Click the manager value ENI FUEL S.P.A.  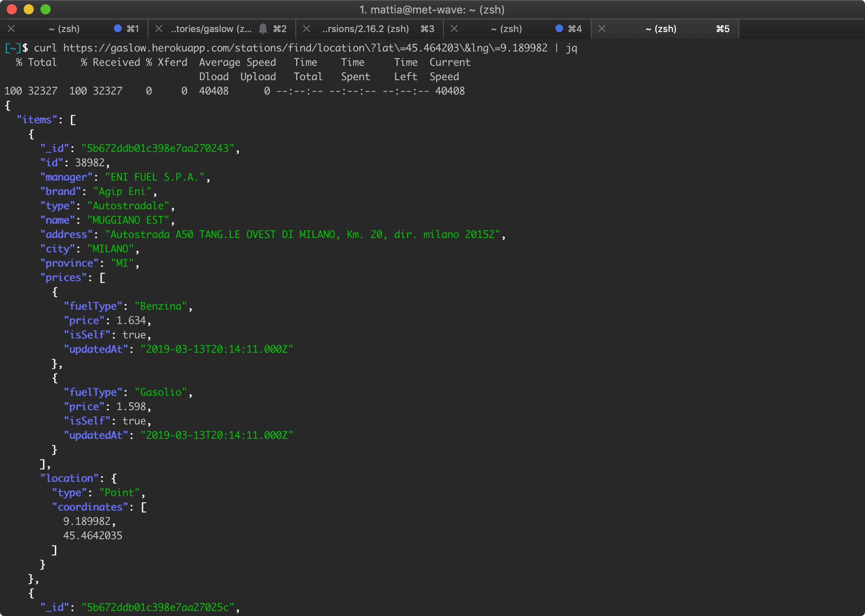pos(155,177)
